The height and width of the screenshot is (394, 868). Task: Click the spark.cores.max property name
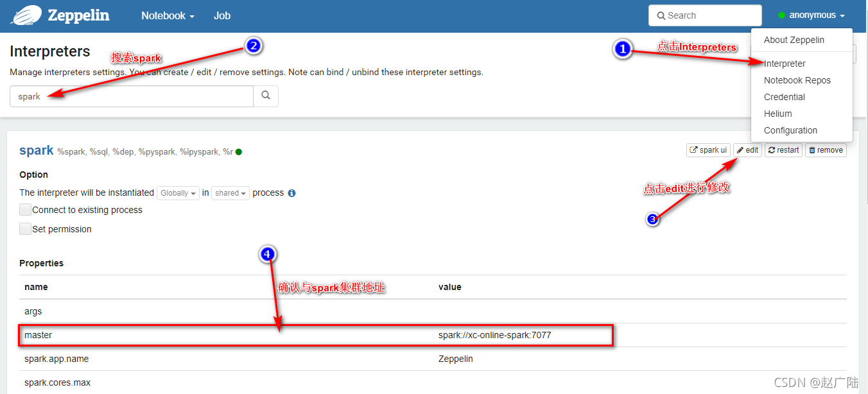pyautogui.click(x=57, y=382)
